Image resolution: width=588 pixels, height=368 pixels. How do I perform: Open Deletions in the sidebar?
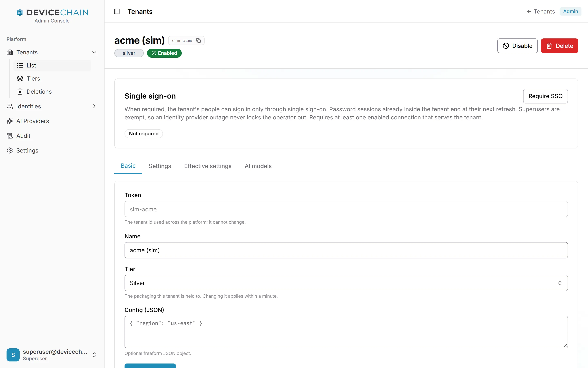52,92
